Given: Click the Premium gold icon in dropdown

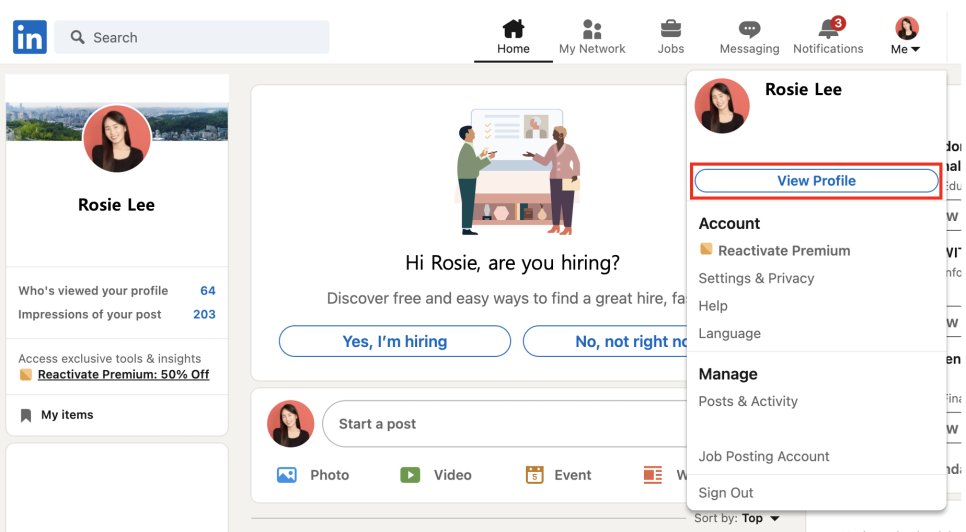Looking at the screenshot, I should [x=706, y=249].
